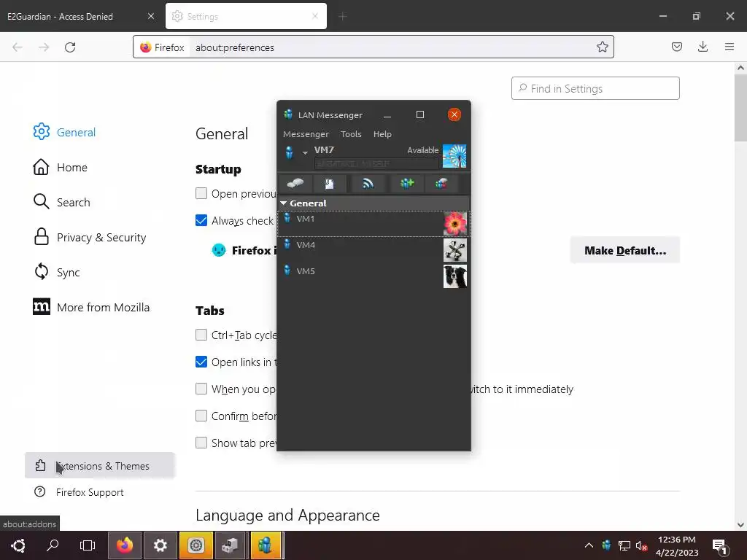Open More from Mozilla section

91,307
